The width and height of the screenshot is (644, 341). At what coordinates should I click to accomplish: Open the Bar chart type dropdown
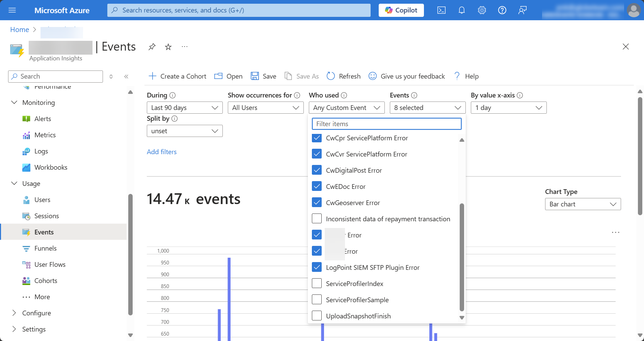point(583,204)
